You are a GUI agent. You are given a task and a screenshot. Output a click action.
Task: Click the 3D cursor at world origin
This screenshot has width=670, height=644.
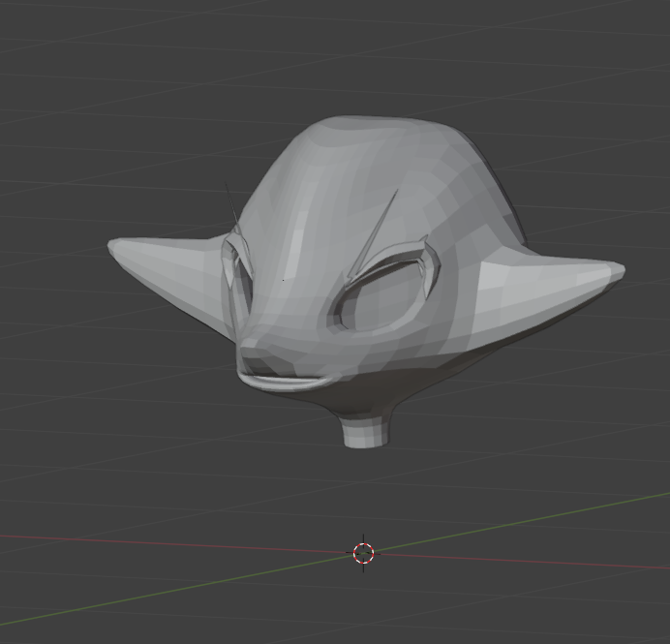364,553
